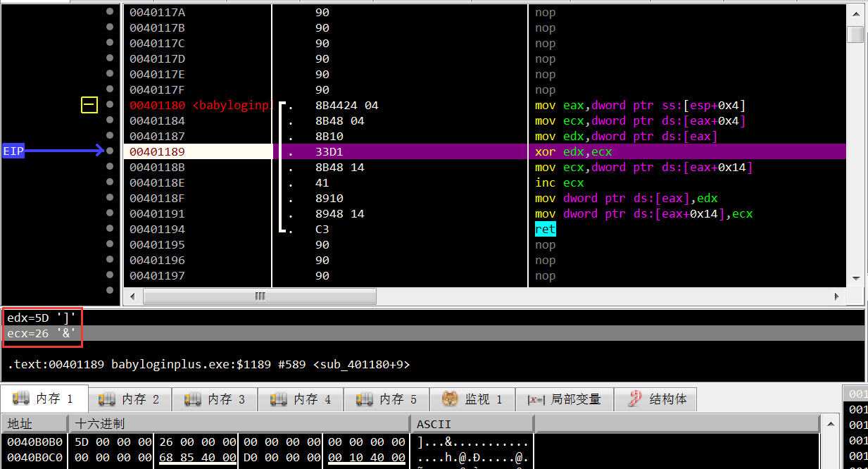Click the 十六进制 column header
Screen dimensions: 868x469
click(239, 424)
